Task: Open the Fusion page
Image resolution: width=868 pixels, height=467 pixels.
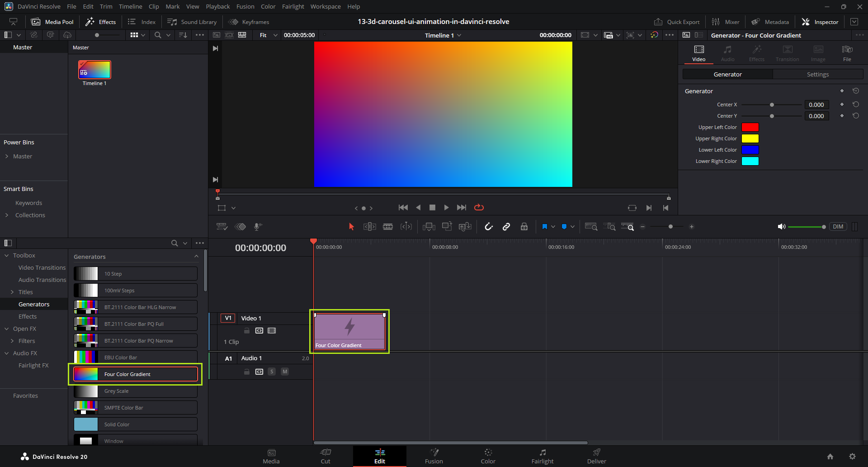Action: point(434,456)
